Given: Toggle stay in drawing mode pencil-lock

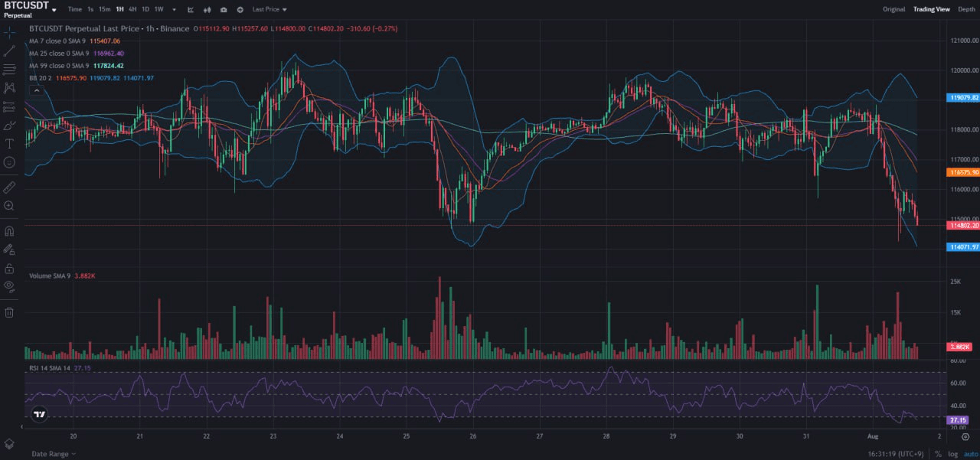Looking at the screenshot, I should [x=9, y=250].
